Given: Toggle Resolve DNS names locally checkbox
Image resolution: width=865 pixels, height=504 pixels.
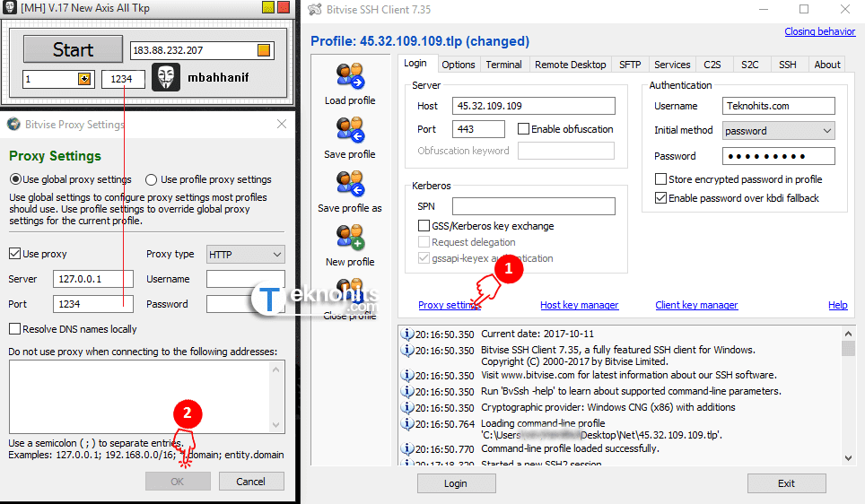Looking at the screenshot, I should tap(15, 329).
